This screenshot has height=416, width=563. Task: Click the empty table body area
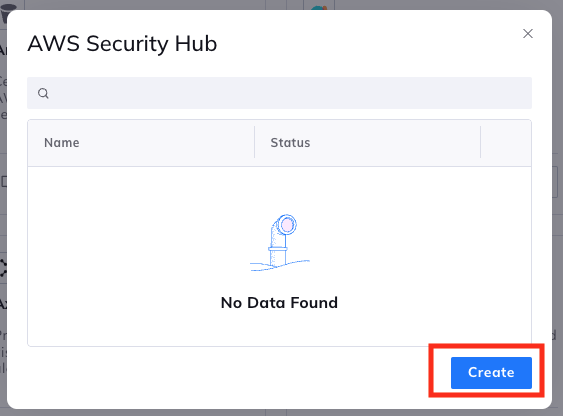pyautogui.click(x=279, y=256)
